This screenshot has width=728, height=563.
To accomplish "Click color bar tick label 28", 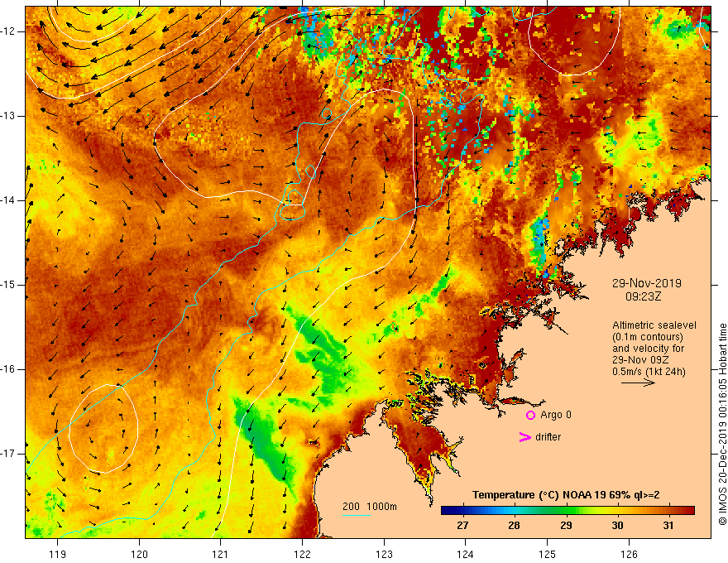I will (514, 526).
